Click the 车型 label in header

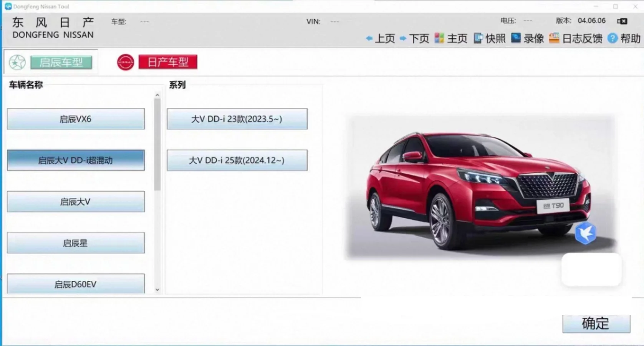tap(119, 22)
